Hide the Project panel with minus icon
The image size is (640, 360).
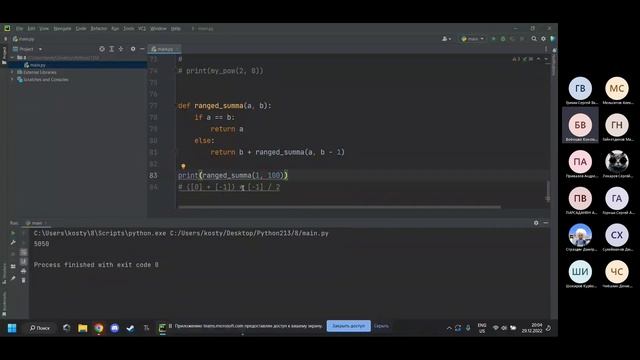point(142,49)
